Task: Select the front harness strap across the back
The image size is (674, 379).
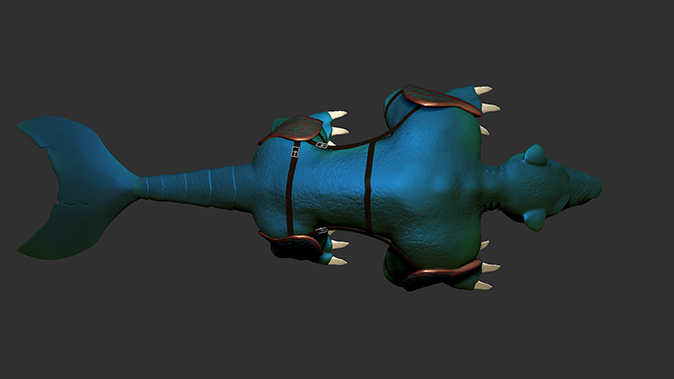Action: (x=369, y=188)
